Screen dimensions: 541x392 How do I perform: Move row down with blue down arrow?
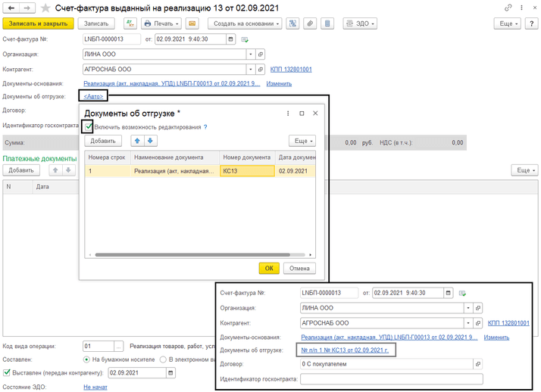coord(151,141)
